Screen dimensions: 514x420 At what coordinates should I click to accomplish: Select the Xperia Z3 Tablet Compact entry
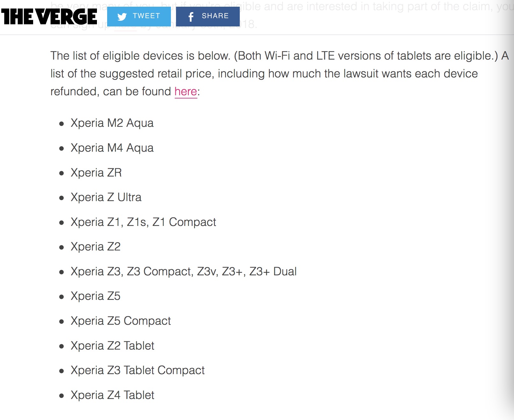pos(137,370)
